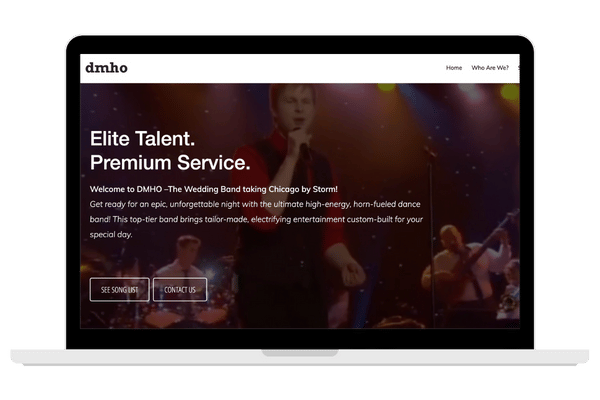Click the laptop's front lid notch
600x400 pixels.
pyautogui.click(x=300, y=353)
